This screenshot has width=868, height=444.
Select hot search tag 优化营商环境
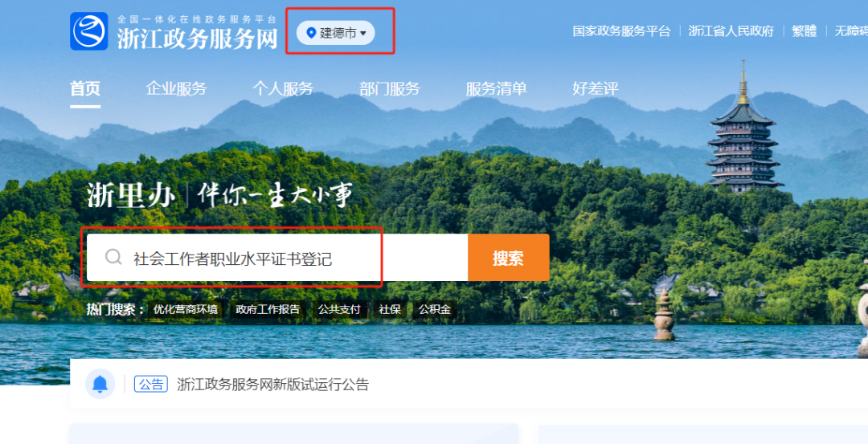(x=186, y=310)
